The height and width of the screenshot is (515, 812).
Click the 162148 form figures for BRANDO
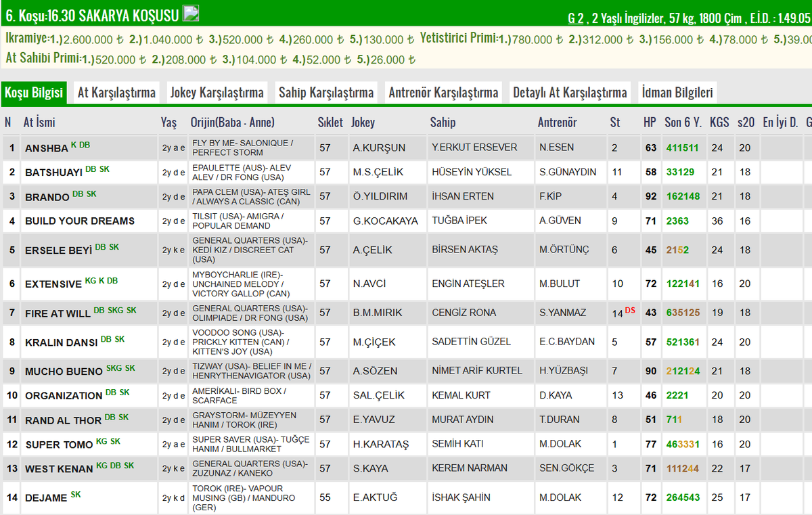point(682,196)
